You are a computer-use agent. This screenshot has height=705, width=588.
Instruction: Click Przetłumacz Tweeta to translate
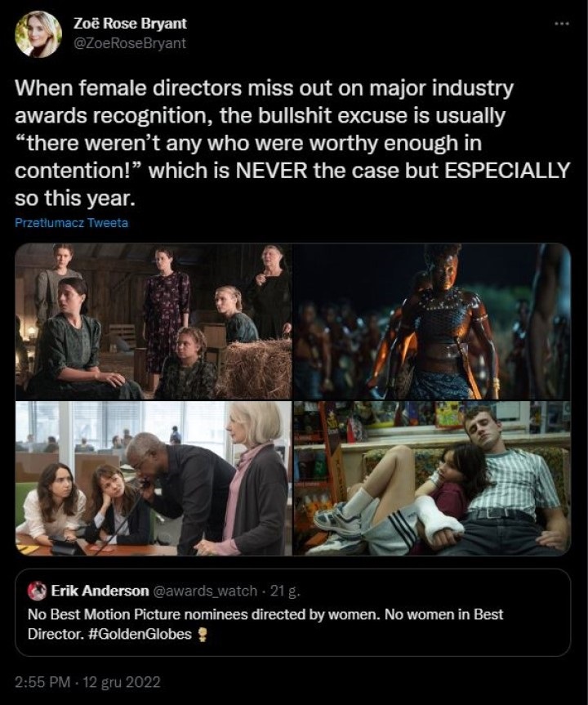tap(72, 223)
